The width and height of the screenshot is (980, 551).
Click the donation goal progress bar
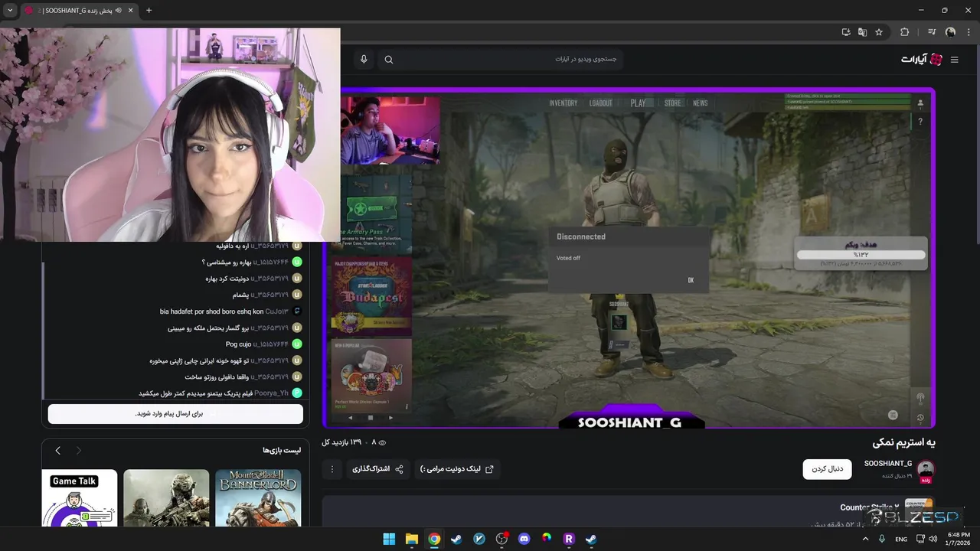pos(861,255)
